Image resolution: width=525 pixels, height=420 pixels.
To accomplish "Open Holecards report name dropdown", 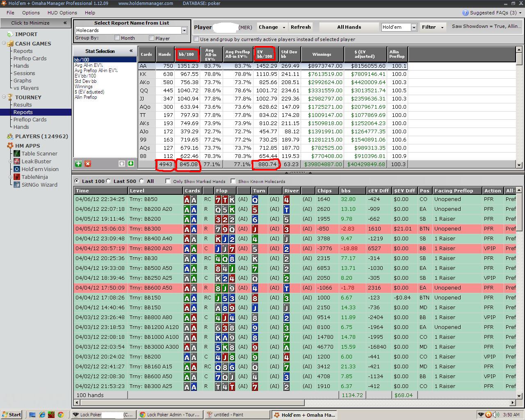I will point(184,30).
